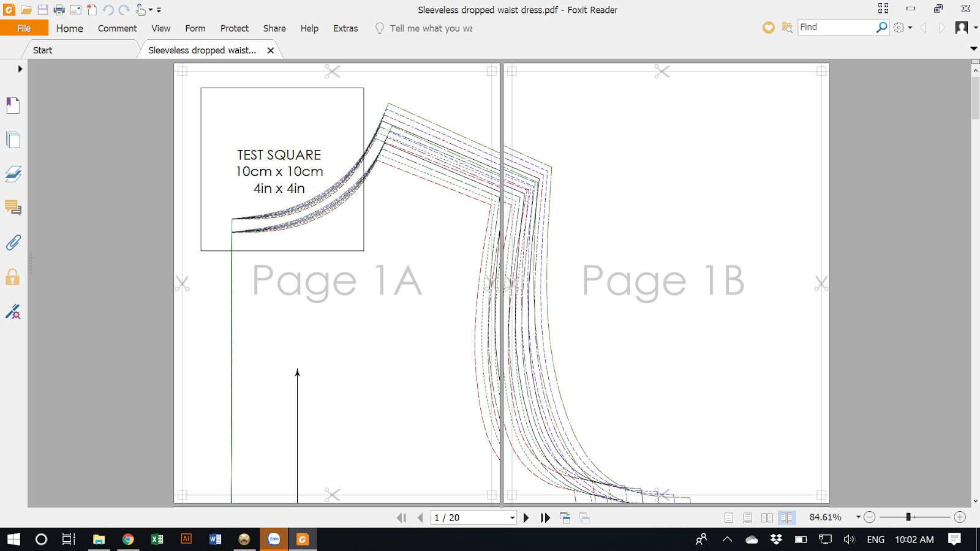Open the page number dropdown
Viewport: 980px width, 551px height.
click(x=512, y=517)
